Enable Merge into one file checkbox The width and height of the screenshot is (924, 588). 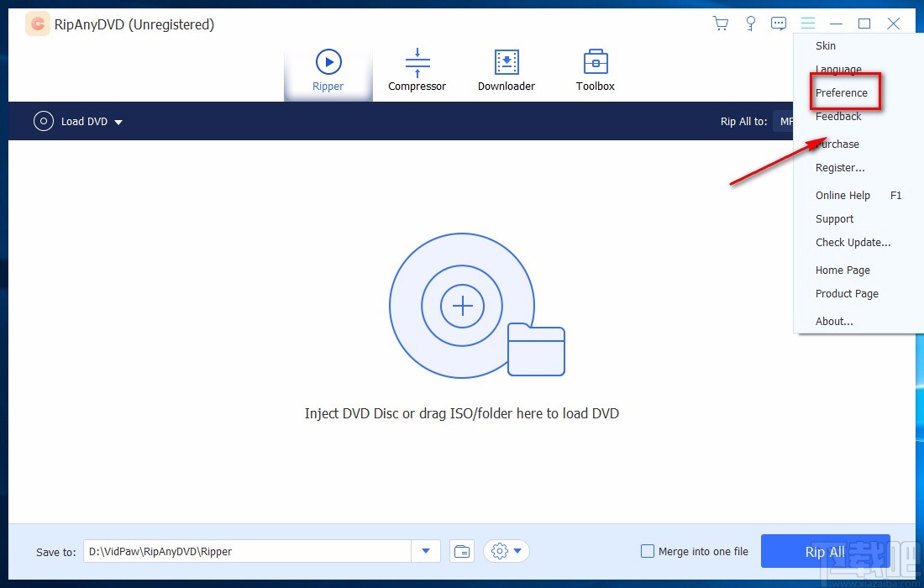(x=647, y=552)
